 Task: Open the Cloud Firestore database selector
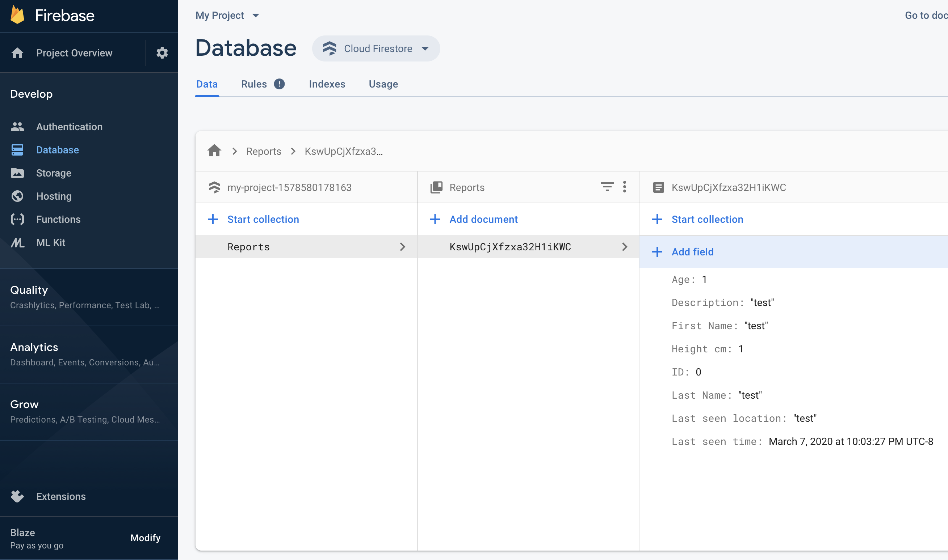[376, 49]
